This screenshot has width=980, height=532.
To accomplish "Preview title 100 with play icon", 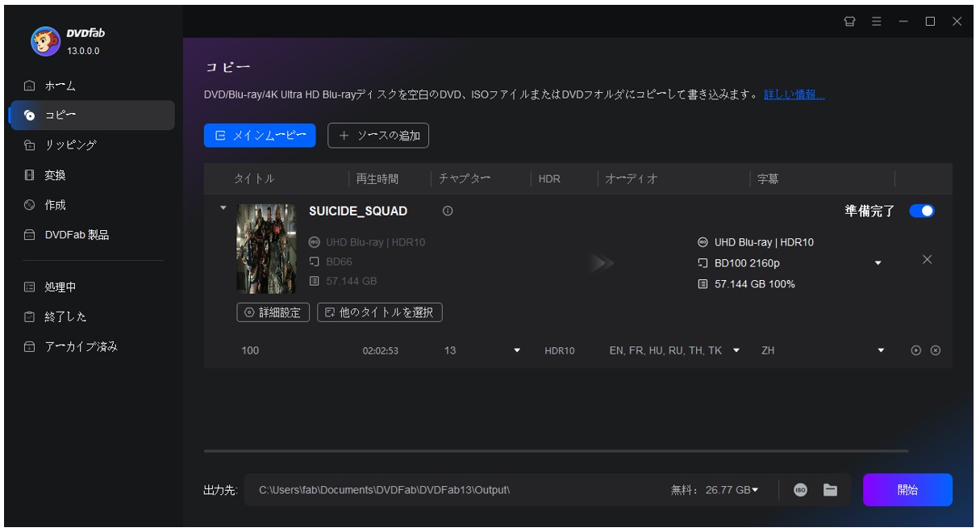I will point(916,350).
